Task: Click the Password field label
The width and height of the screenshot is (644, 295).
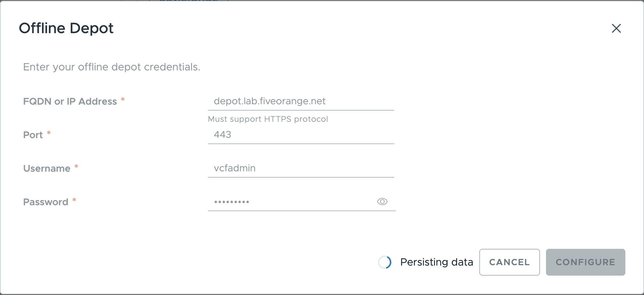Action: pyautogui.click(x=45, y=202)
